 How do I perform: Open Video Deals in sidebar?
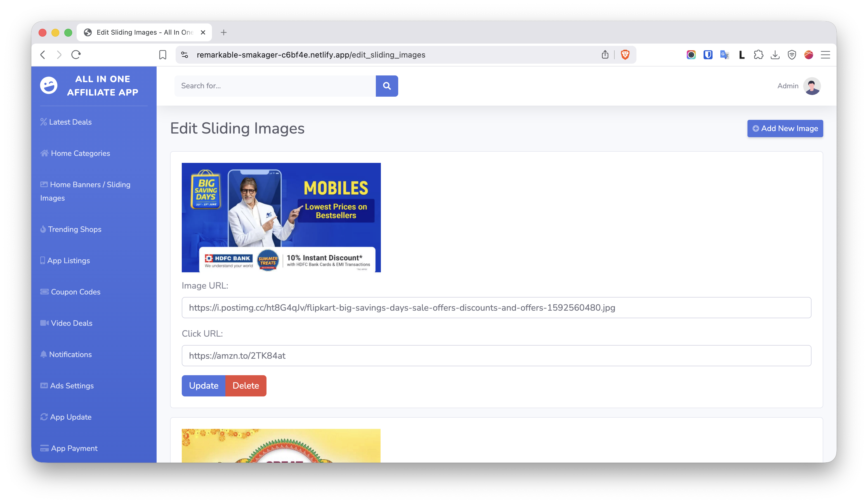click(x=66, y=323)
